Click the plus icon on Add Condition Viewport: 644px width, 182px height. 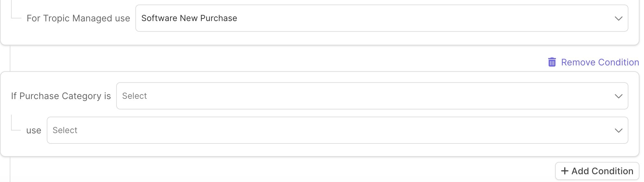[x=565, y=171]
